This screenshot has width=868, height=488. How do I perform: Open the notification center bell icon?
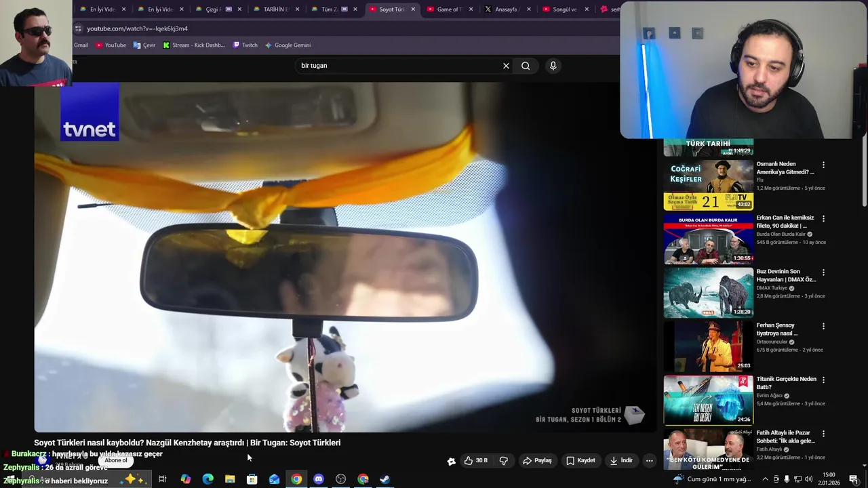pos(853,479)
